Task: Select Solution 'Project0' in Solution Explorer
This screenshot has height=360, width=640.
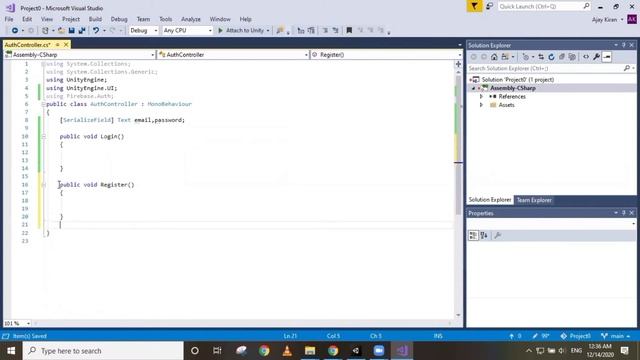Action: click(x=518, y=80)
